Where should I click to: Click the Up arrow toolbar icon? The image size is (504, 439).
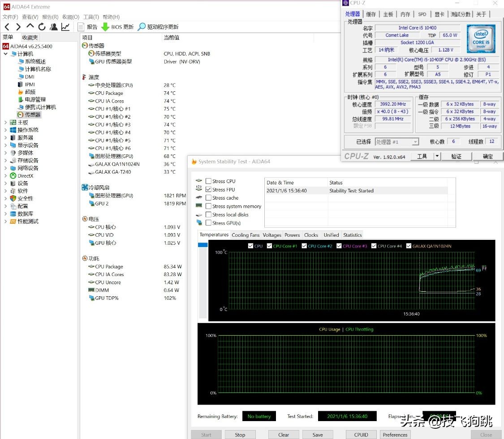tap(30, 27)
